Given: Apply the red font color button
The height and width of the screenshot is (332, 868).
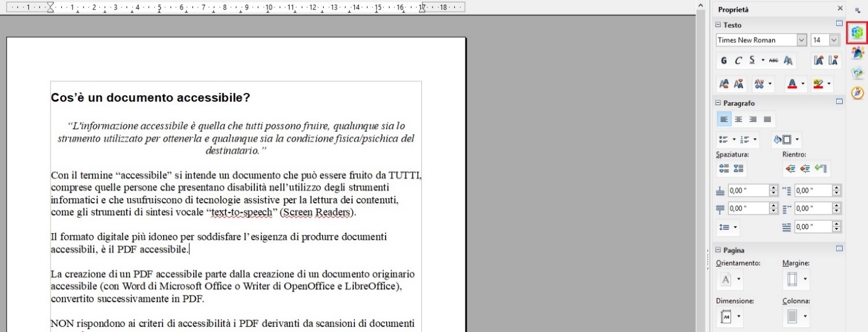Looking at the screenshot, I should [792, 85].
